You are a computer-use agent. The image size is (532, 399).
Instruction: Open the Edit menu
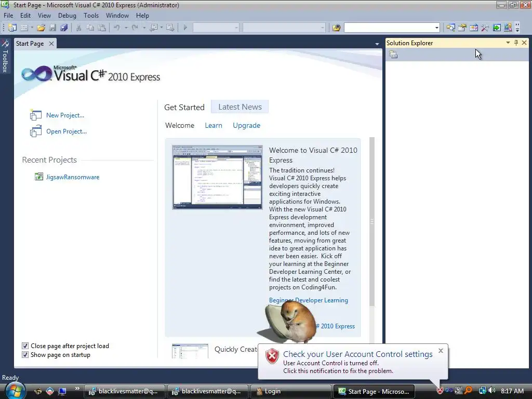(x=25, y=16)
